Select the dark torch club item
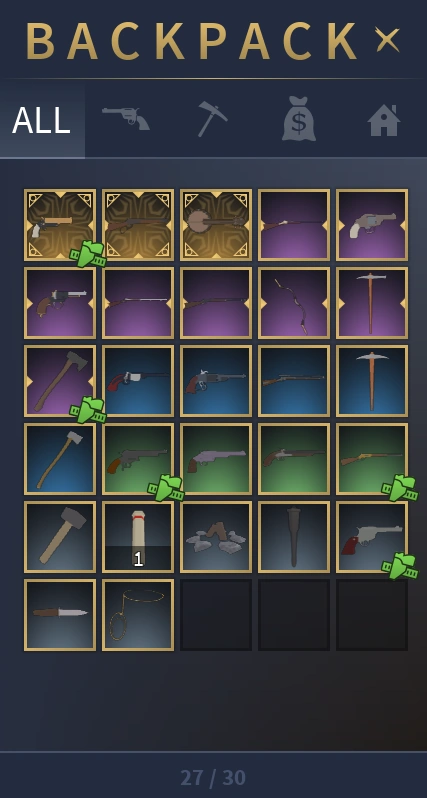The width and height of the screenshot is (427, 798). click(x=294, y=537)
